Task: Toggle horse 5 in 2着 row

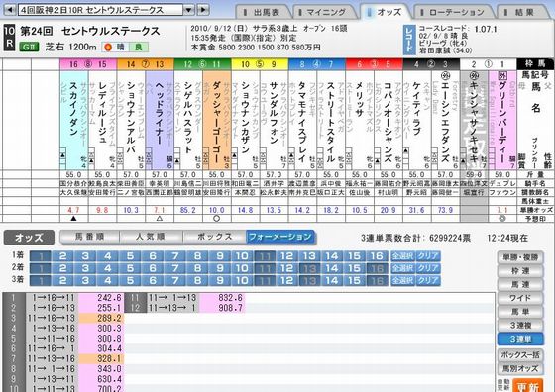Action: (130, 268)
